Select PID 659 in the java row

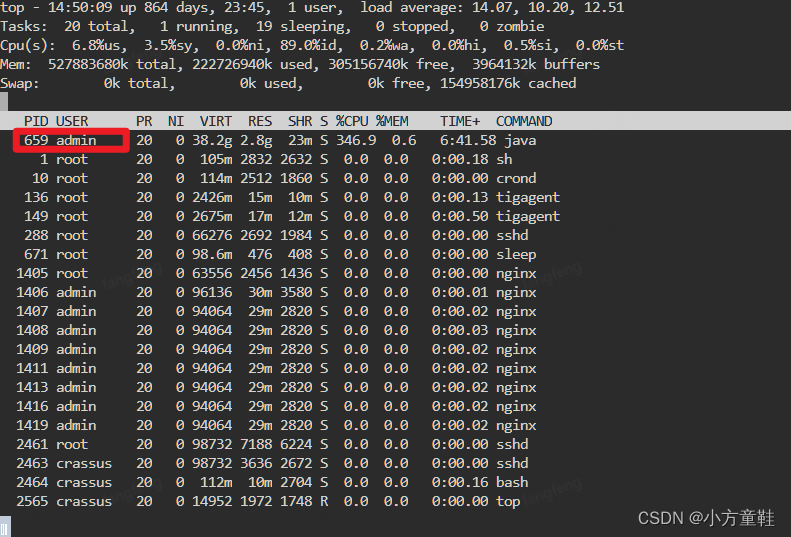tap(36, 140)
